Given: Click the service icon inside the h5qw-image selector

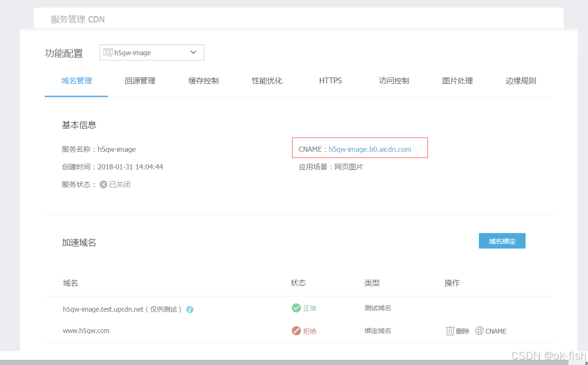Looking at the screenshot, I should [x=107, y=52].
